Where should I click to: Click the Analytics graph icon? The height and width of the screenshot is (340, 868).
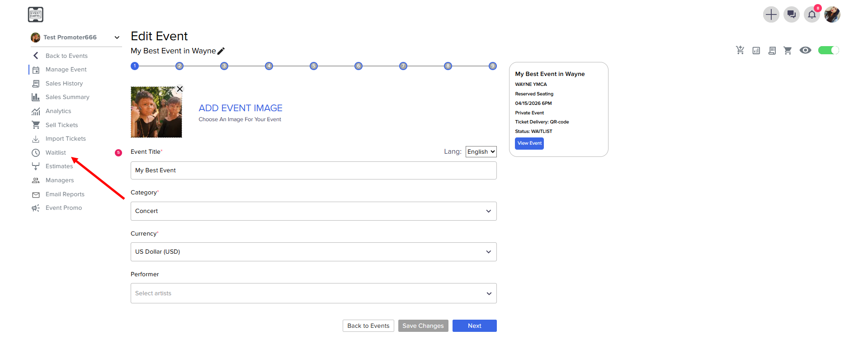click(36, 111)
